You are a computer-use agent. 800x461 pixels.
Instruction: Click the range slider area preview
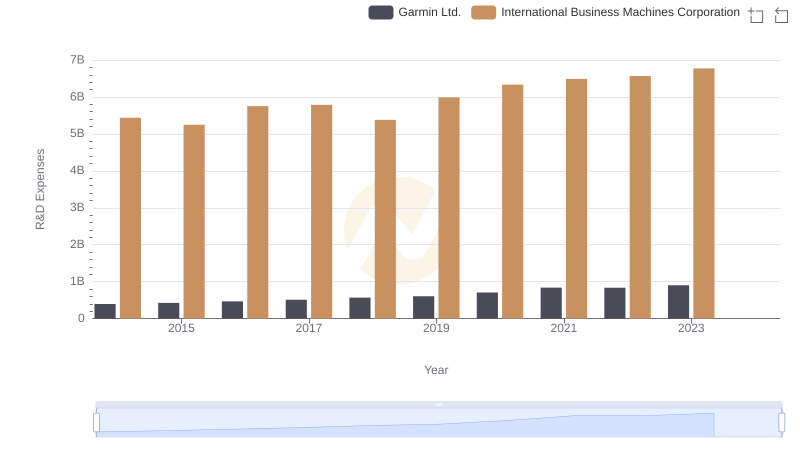point(439,423)
